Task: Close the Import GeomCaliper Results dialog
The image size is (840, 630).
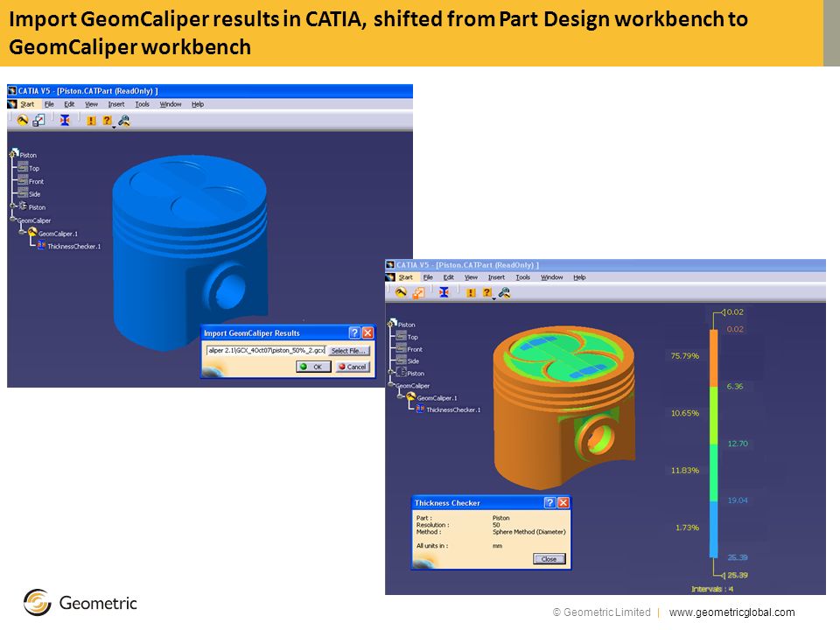Action: (368, 332)
